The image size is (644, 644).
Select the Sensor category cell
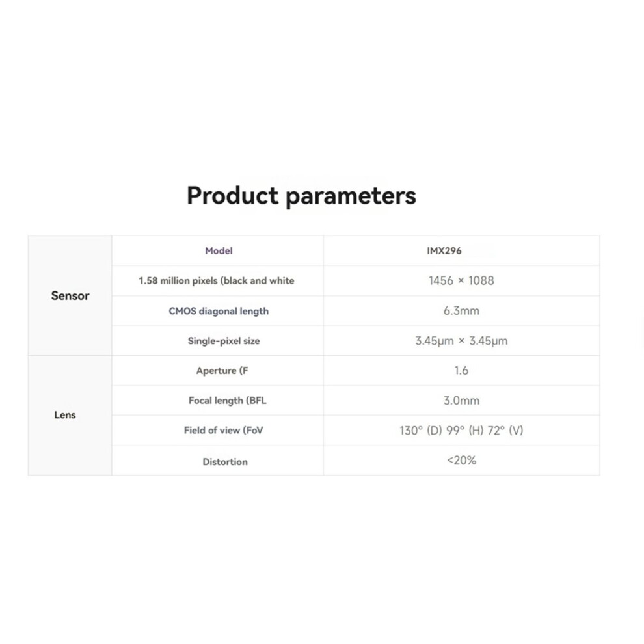(x=70, y=296)
